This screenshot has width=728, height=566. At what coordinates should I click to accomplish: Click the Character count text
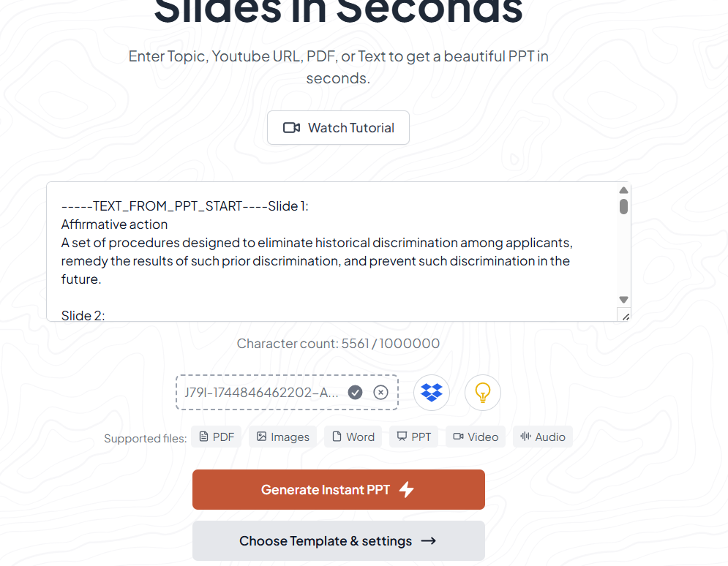point(338,344)
